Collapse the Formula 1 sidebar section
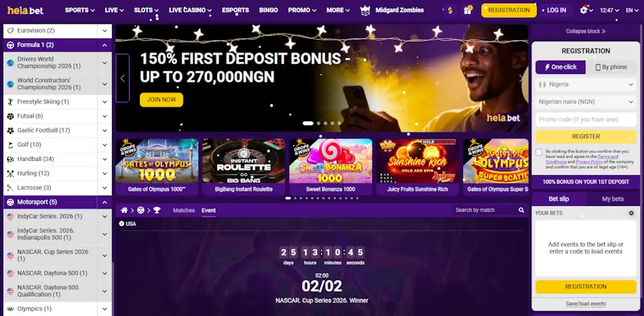 click(x=104, y=45)
